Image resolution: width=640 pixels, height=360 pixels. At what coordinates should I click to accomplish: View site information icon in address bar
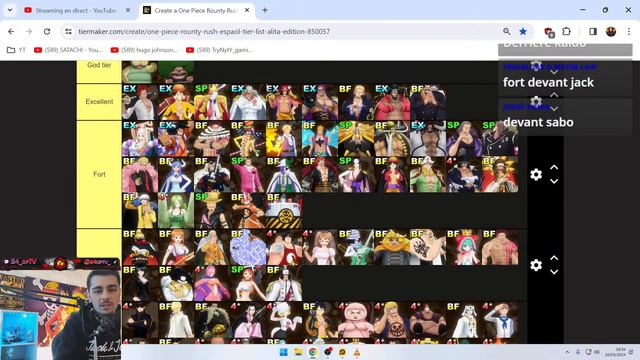coord(68,31)
